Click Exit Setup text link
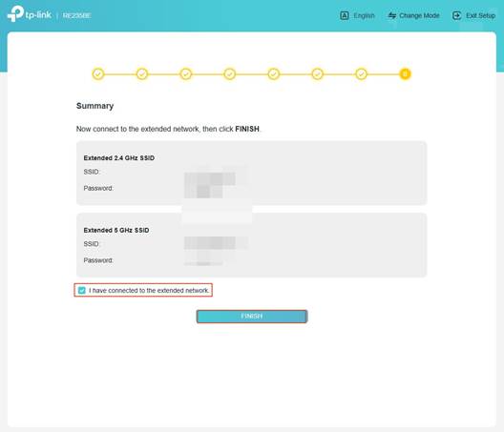The image size is (504, 432). (480, 15)
